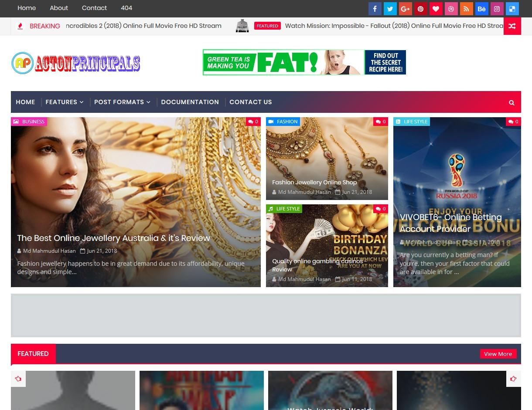Click the comment count icon on the Business post
Screen dimensions: 532x410
click(253, 122)
